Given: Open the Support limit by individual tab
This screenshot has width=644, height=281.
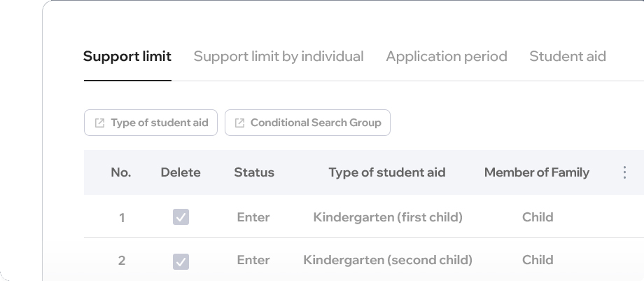Looking at the screenshot, I should pos(279,56).
